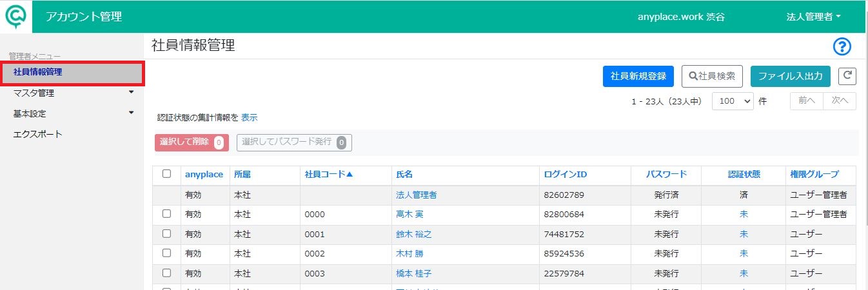The image size is (868, 290).
Task: Open 法人管理者 employee name link
Action: click(417, 195)
